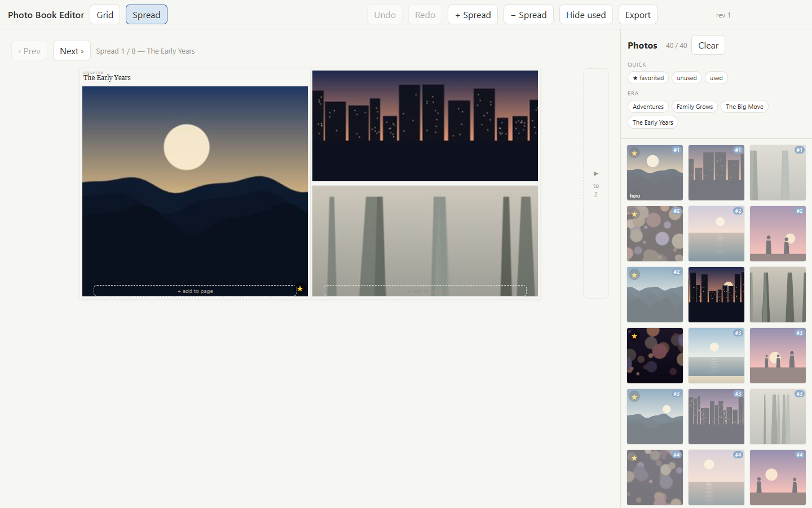This screenshot has height=508, width=812.
Task: Export the photo book
Action: [x=638, y=15]
